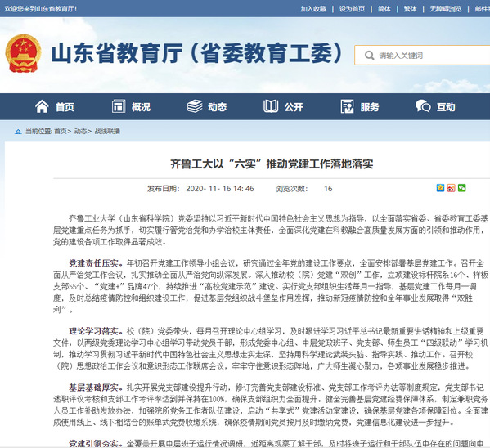The width and height of the screenshot is (490, 448).
Task: Click the national emblem logo
Action: (23, 53)
